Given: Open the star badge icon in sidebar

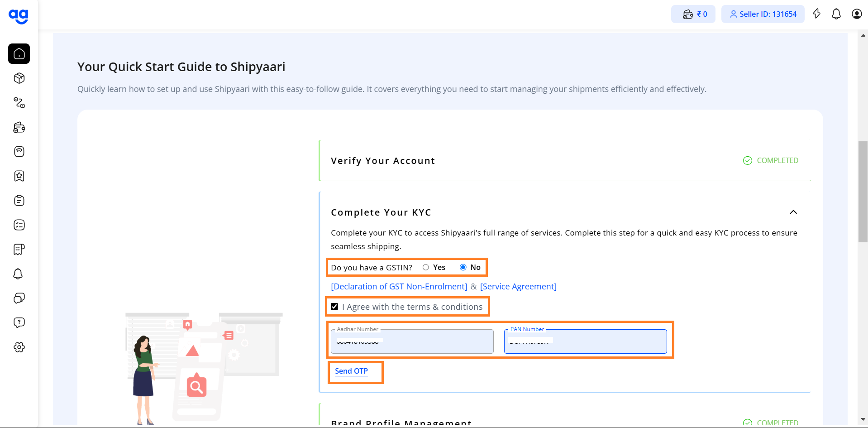Looking at the screenshot, I should point(19,176).
